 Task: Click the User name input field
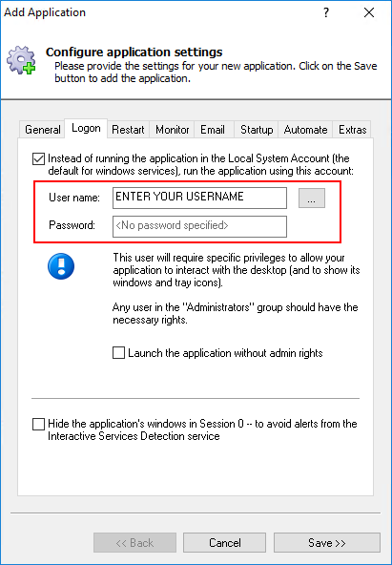pos(199,198)
